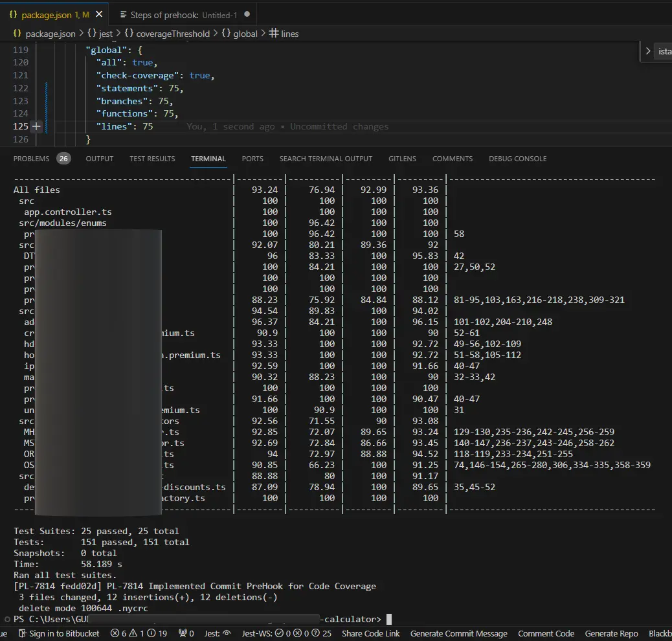Click line number 119 in the gutter
This screenshot has width=672, height=641.
tap(21, 50)
